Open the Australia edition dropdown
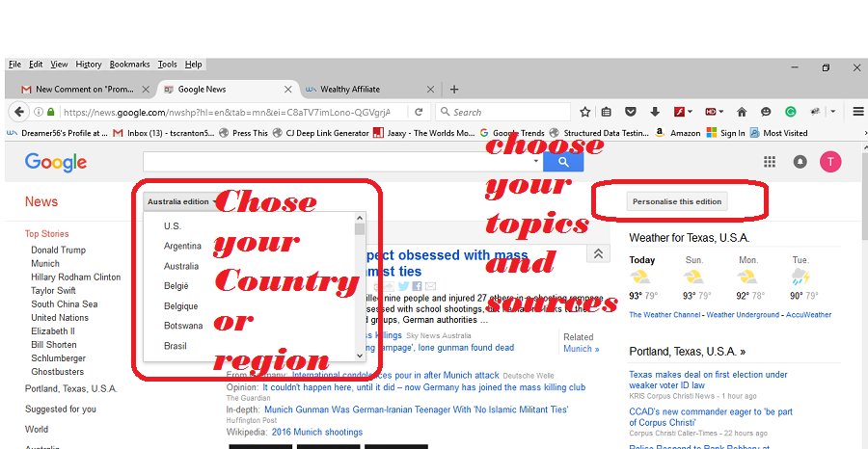The height and width of the screenshot is (449, 868). click(181, 201)
